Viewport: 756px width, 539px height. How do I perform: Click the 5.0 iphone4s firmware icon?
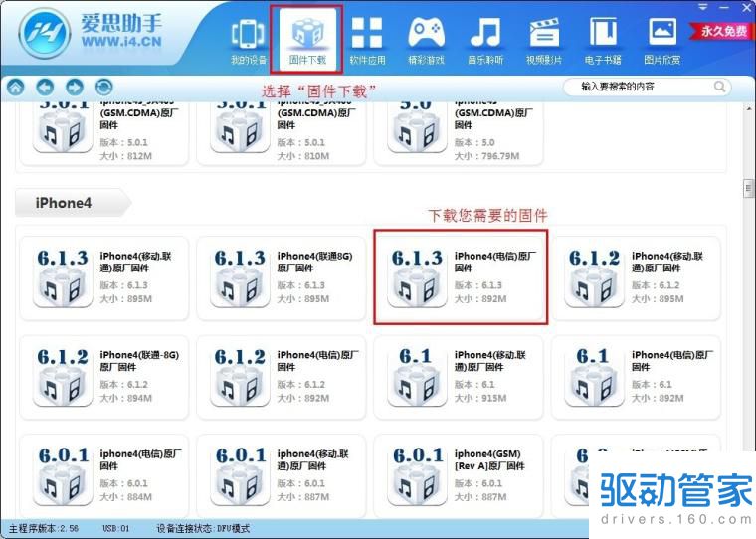[x=417, y=127]
